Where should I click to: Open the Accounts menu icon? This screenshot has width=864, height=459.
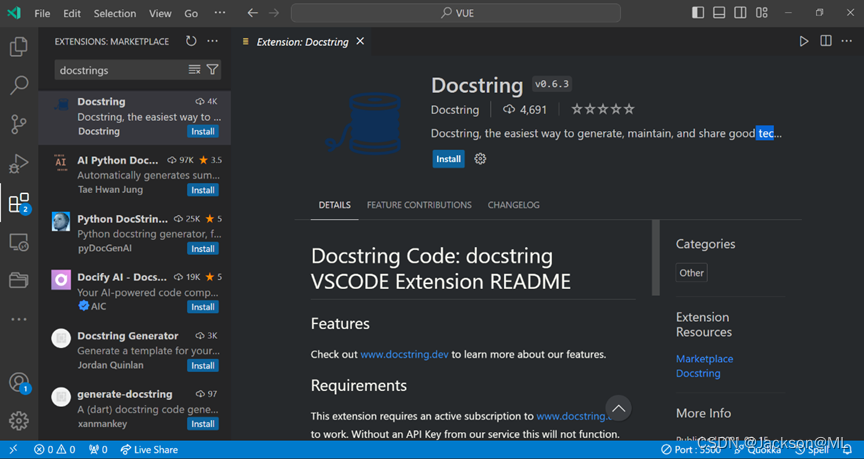[19, 382]
